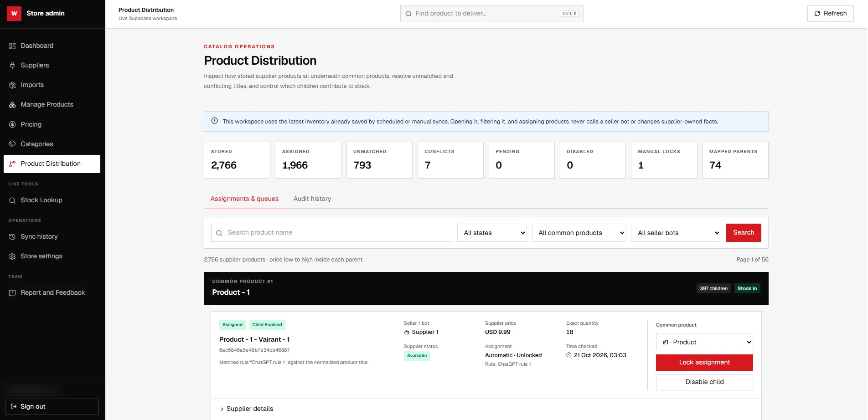The image size is (868, 420).
Task: Click the Sign out arrow icon
Action: pos(14,407)
